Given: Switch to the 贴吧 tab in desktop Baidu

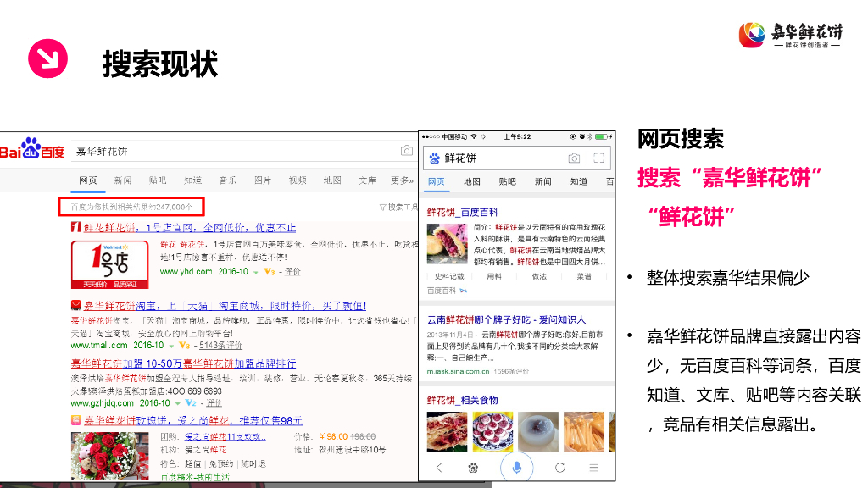Looking at the screenshot, I should (x=157, y=180).
